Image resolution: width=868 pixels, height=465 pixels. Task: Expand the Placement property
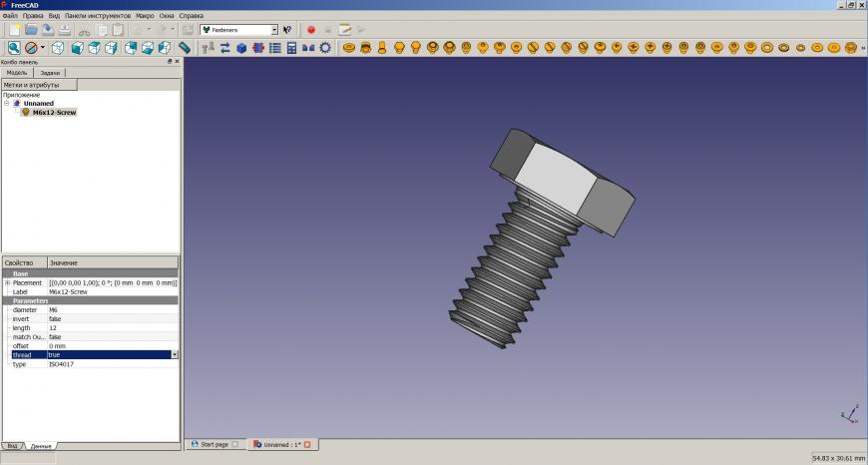point(7,282)
